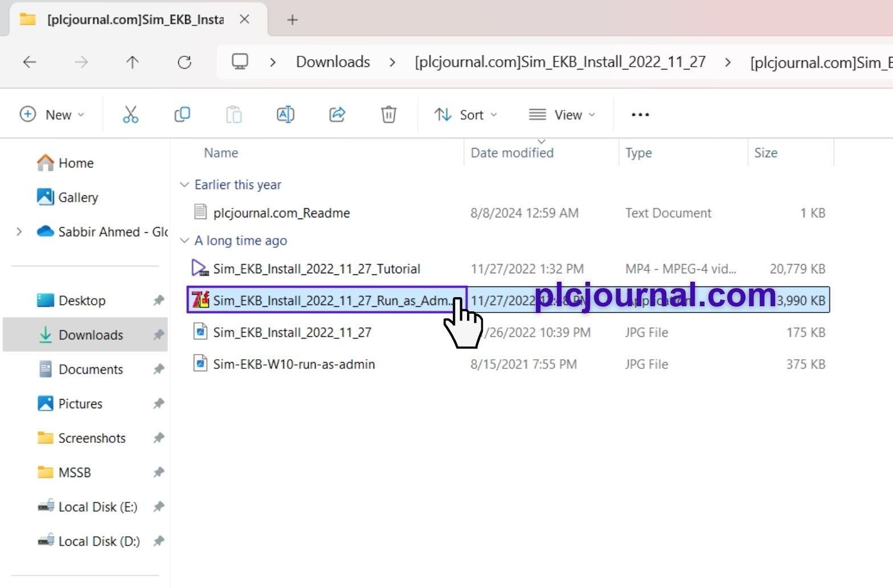Open MSSB folder in sidebar
This screenshot has width=893, height=588.
pos(64,472)
